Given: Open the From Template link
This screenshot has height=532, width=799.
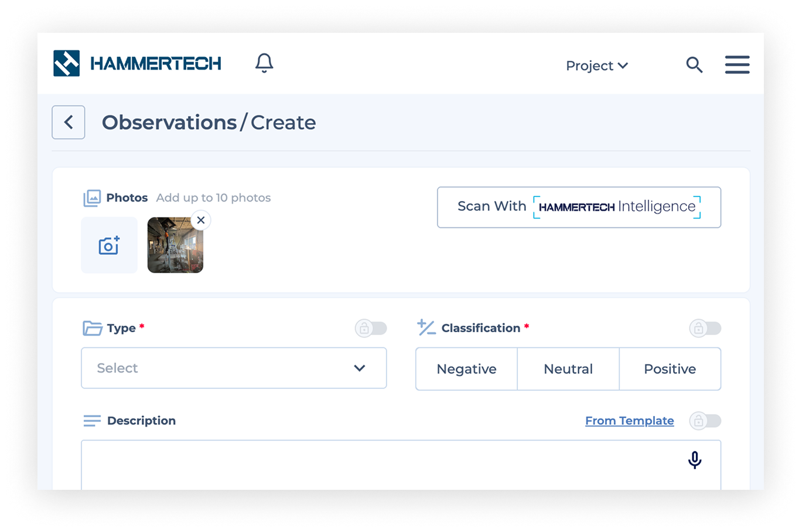Looking at the screenshot, I should [629, 420].
